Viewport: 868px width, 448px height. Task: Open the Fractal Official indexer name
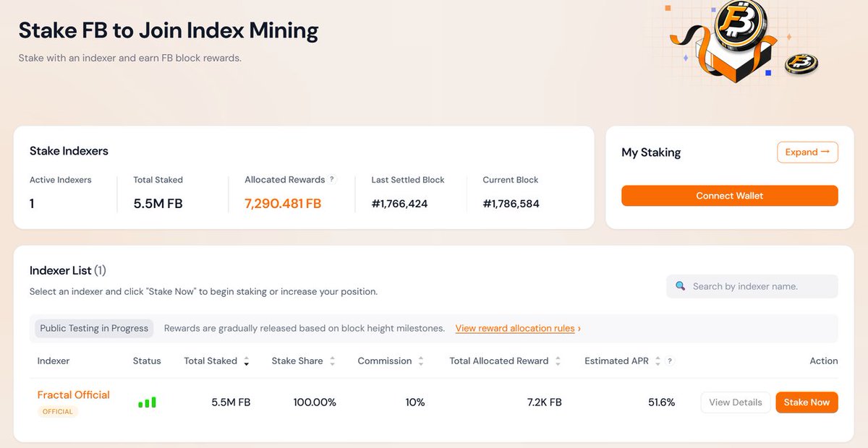tap(74, 395)
